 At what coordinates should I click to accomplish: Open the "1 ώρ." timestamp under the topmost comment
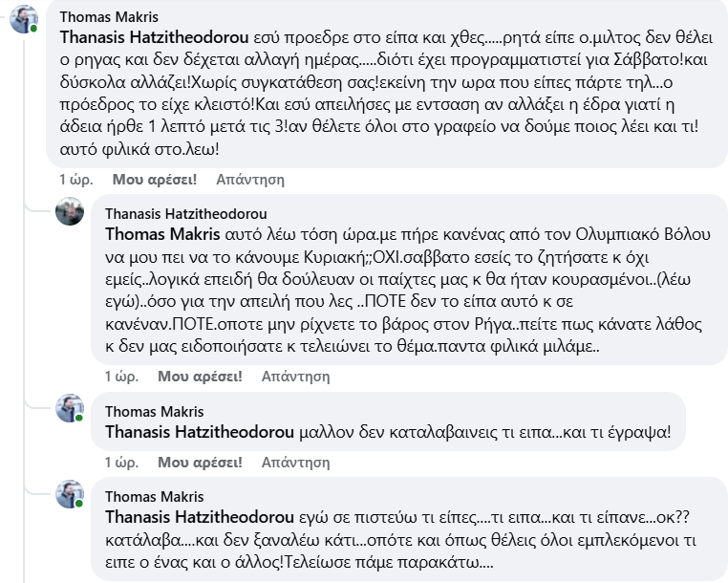(x=75, y=179)
